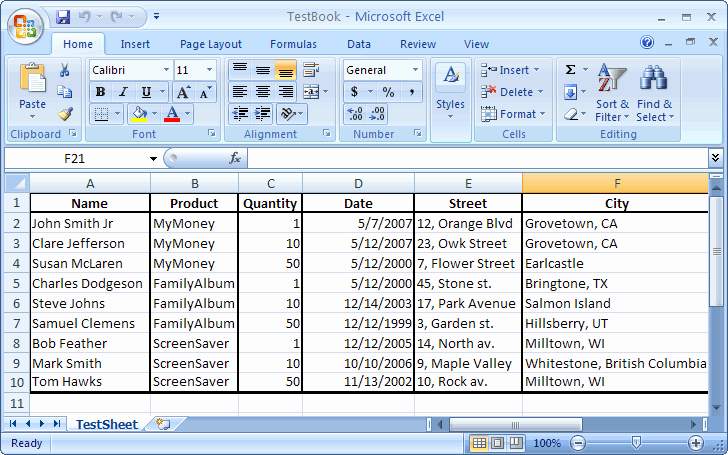Increase font size with Grow Font
This screenshot has width=728, height=455.
tap(183, 92)
